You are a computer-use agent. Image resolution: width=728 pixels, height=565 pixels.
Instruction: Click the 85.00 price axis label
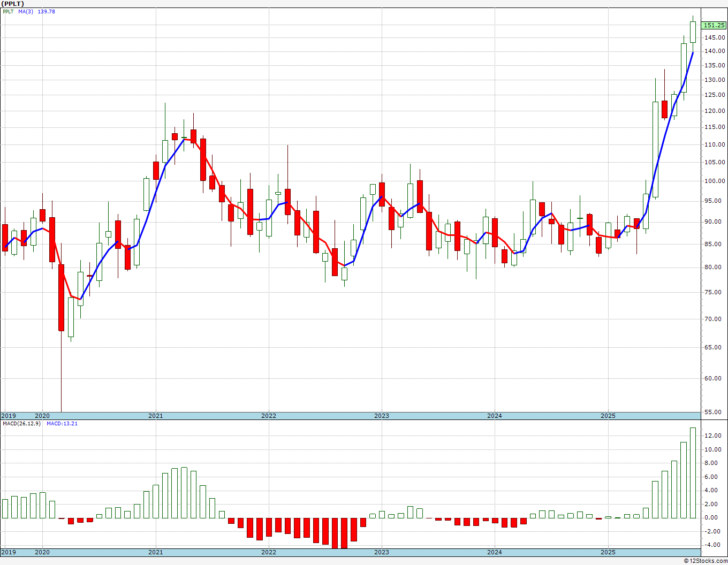click(714, 243)
